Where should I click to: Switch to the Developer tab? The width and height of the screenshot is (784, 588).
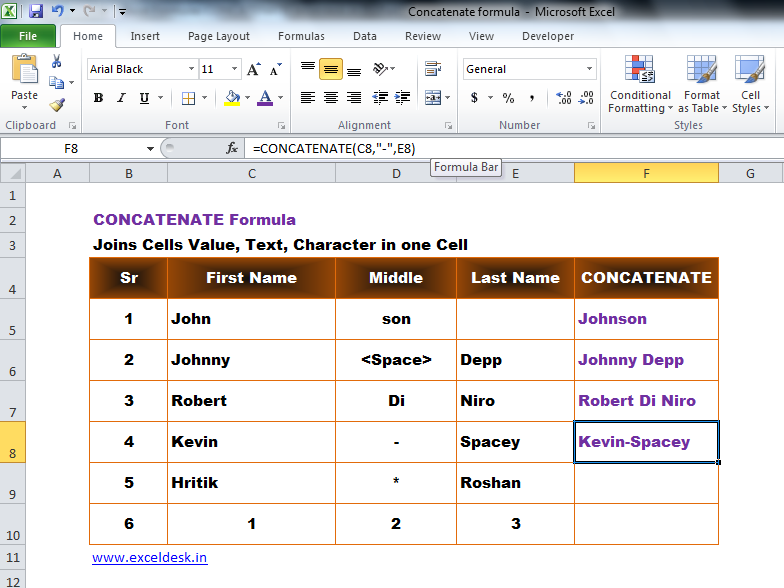coord(548,36)
